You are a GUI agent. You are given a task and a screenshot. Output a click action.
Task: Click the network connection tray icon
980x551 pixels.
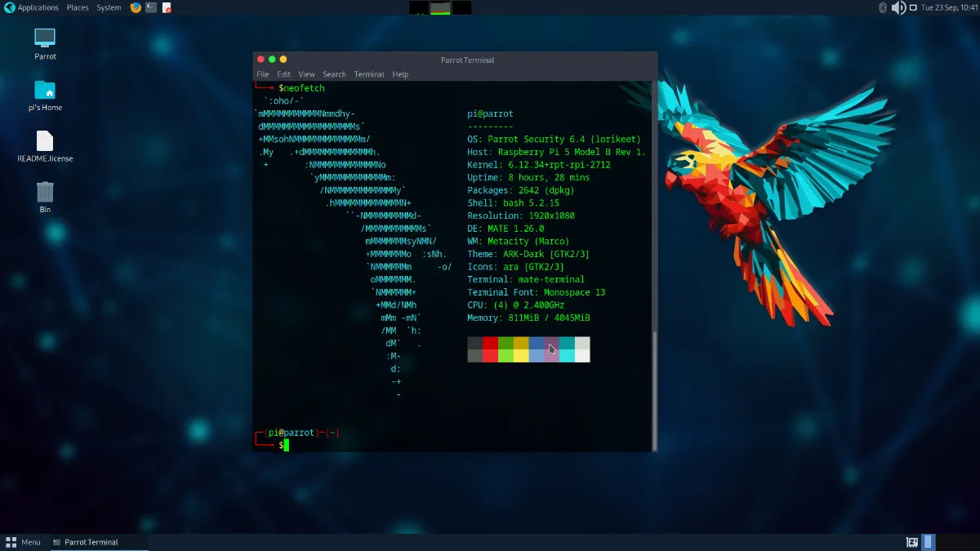click(915, 7)
